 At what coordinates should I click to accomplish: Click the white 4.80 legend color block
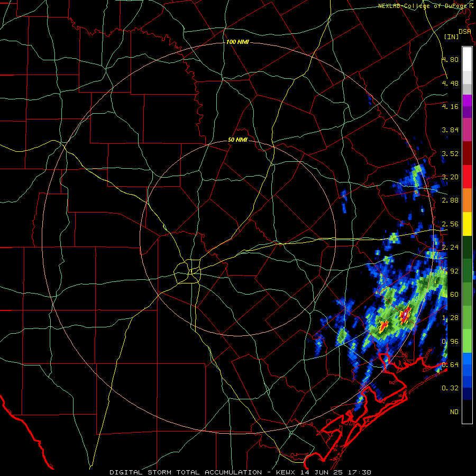coord(467,59)
